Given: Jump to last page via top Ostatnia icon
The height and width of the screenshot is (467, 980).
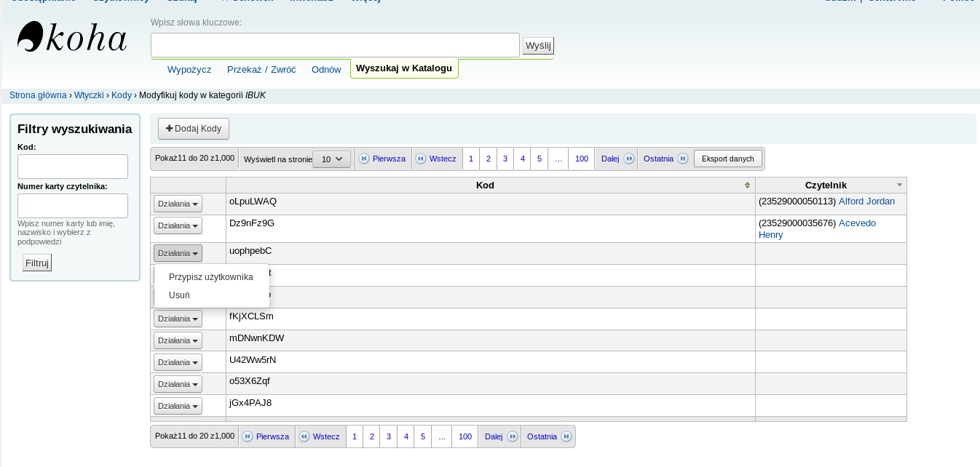Looking at the screenshot, I should 682,159.
